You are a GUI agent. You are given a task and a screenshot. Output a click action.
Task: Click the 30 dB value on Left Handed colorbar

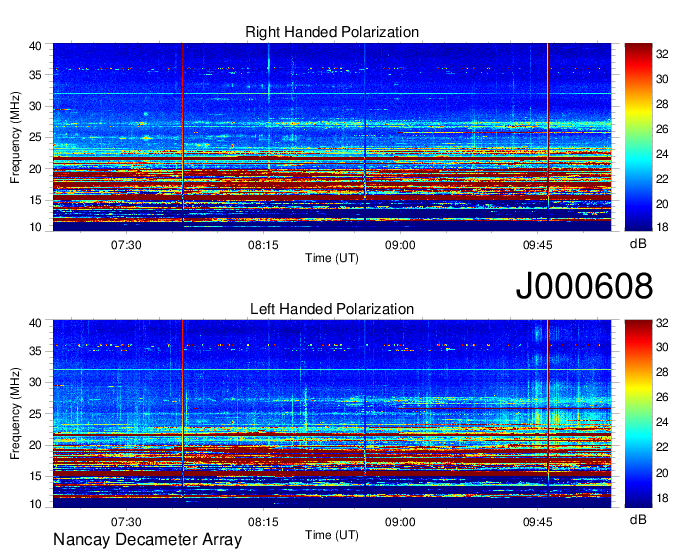pos(662,347)
